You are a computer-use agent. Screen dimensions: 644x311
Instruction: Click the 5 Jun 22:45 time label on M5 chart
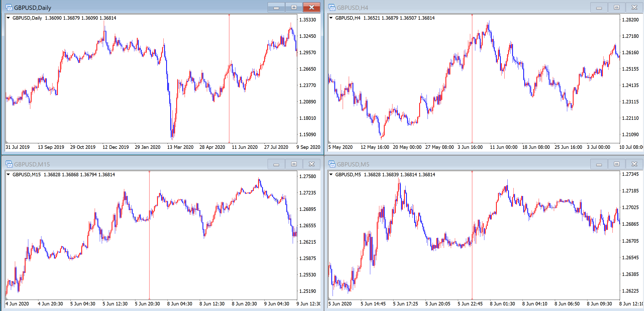[470, 304]
